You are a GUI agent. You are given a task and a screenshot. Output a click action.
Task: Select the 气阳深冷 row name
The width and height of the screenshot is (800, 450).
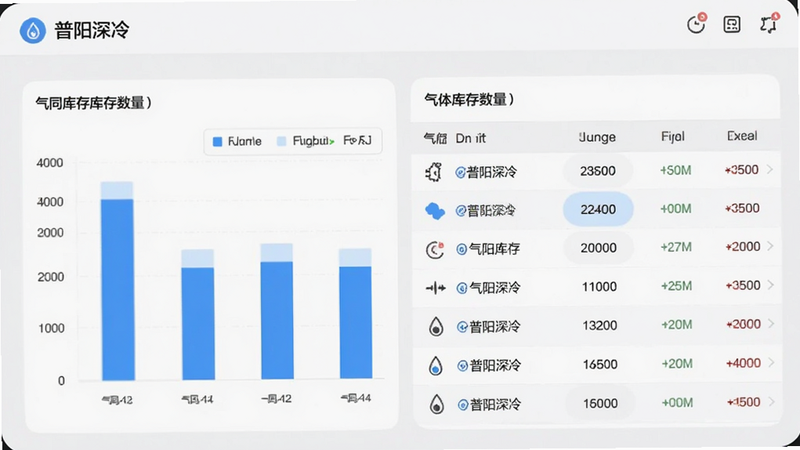point(495,288)
